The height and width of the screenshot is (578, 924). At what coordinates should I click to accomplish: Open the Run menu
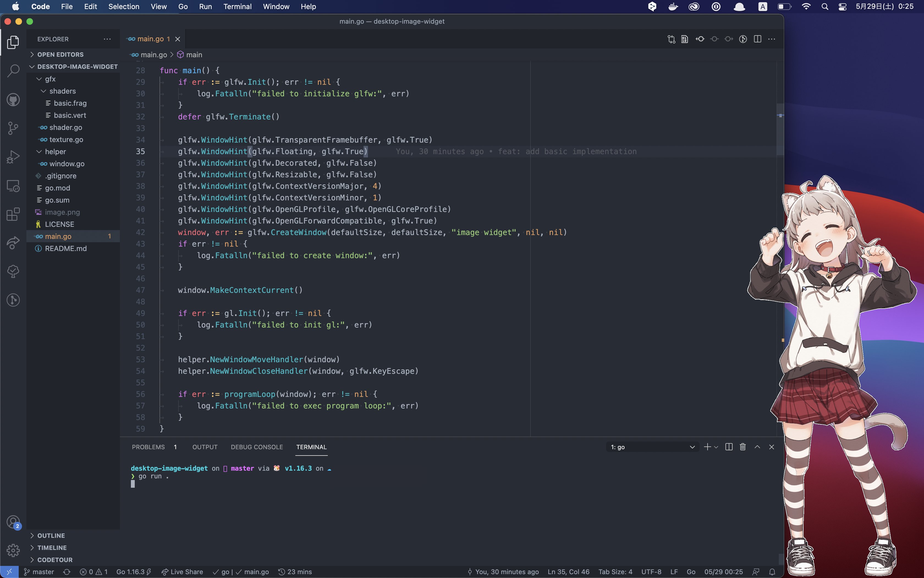205,7
